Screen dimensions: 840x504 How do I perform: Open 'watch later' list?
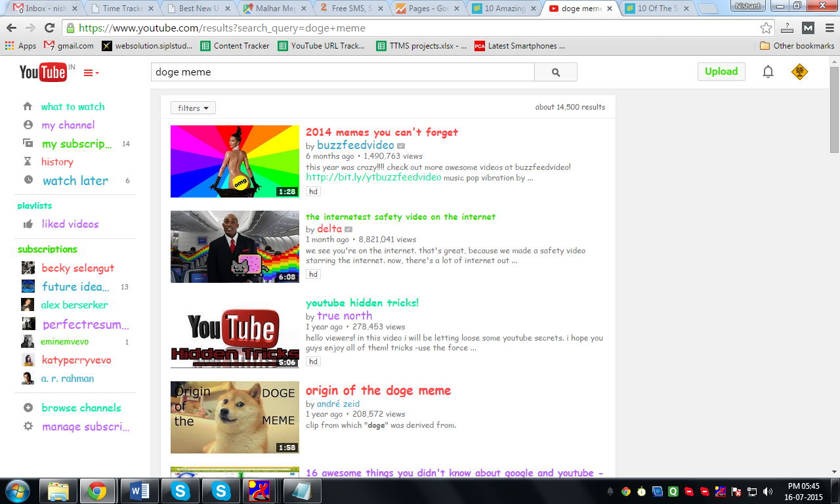(x=75, y=180)
